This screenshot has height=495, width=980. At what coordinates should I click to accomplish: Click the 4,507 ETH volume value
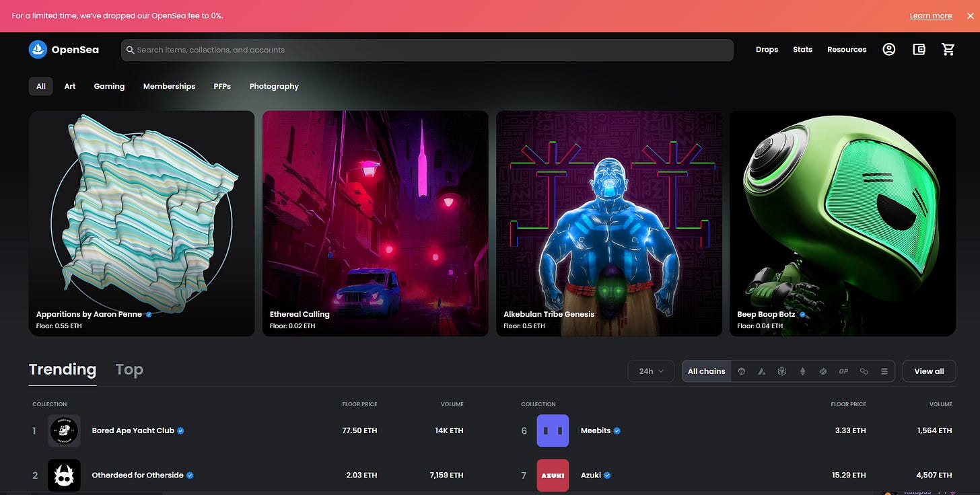(x=934, y=475)
